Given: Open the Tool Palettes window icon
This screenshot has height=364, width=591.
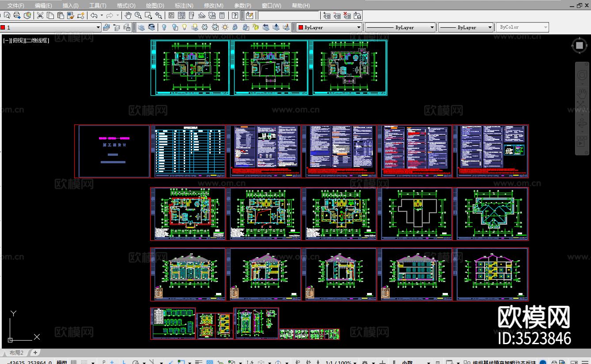Looking at the screenshot, I should (192, 15).
